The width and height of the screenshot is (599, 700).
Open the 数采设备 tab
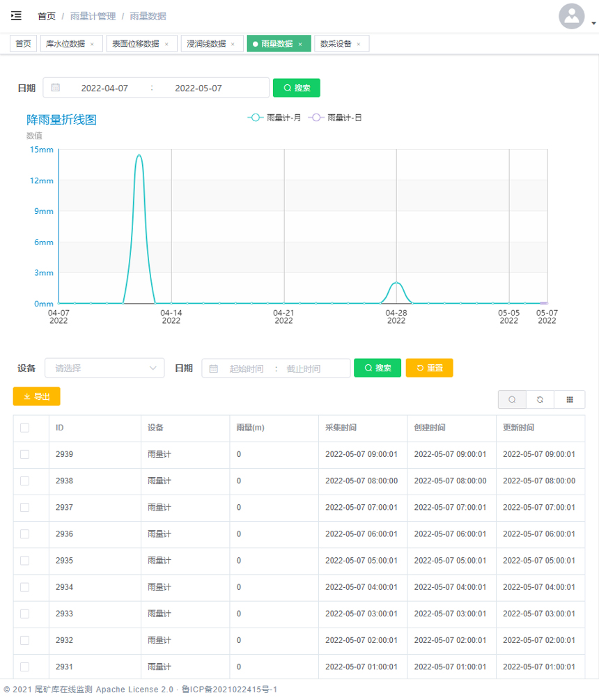[x=336, y=44]
